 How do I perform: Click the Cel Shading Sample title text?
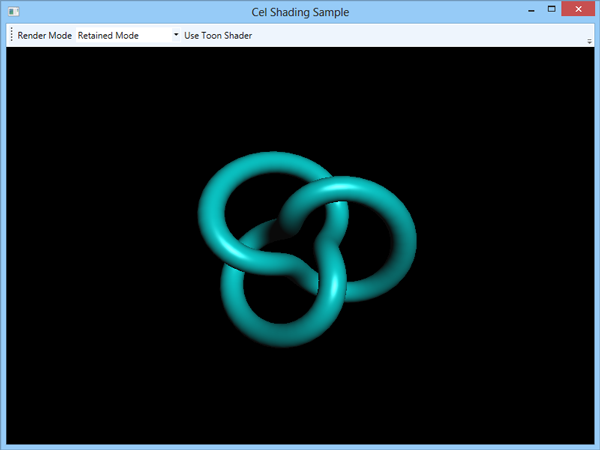[x=300, y=12]
